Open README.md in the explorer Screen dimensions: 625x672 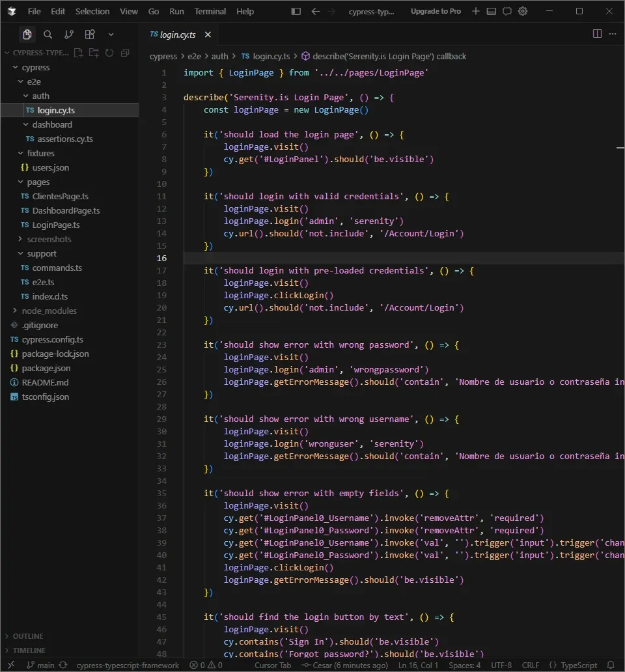pos(45,382)
